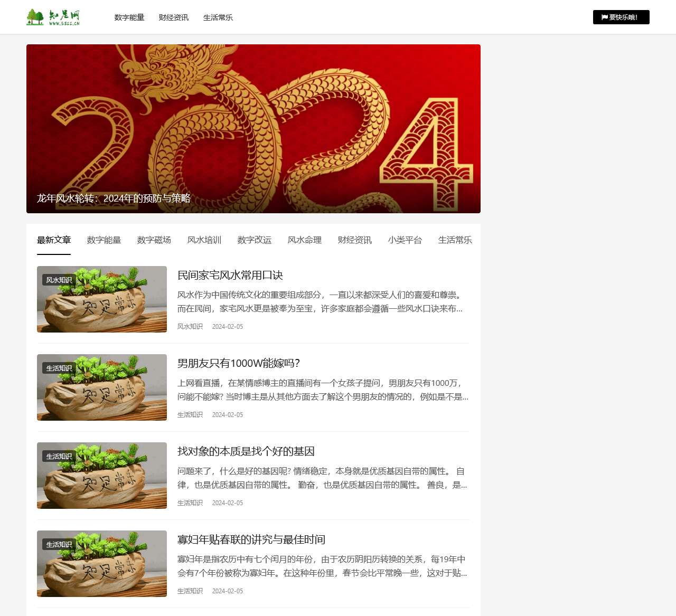Click excerpt starting 上网看直播
676x616 pixels.
[x=323, y=390]
